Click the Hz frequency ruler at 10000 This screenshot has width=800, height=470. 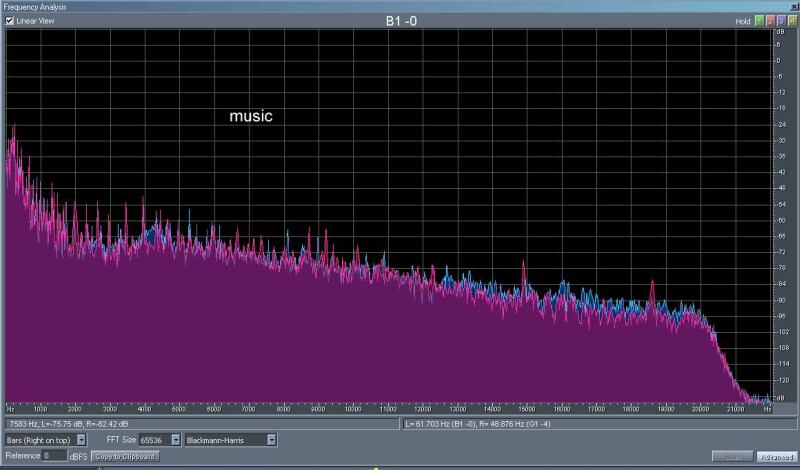point(353,409)
